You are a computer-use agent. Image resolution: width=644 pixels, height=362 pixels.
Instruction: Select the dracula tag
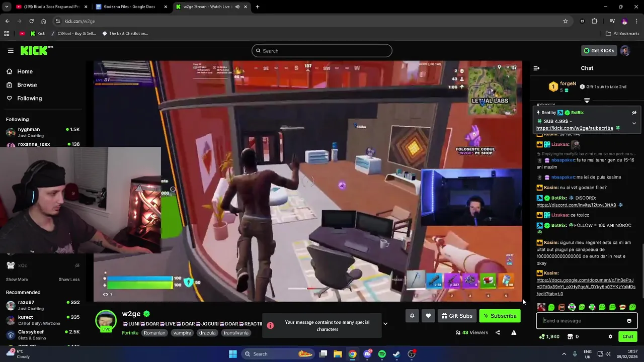[207, 333]
